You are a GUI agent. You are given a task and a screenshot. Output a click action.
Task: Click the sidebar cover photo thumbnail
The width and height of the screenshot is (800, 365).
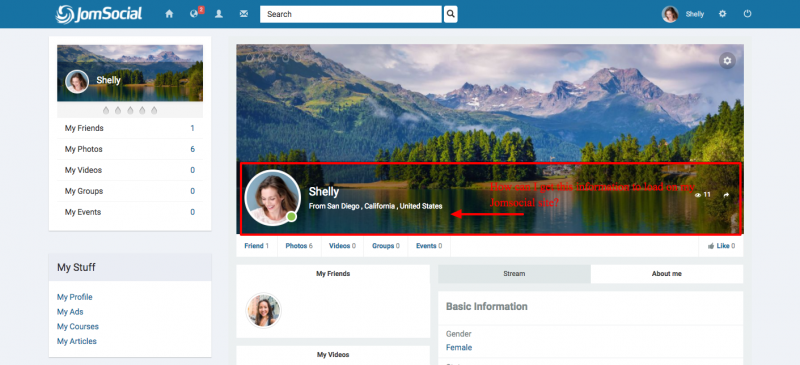130,73
